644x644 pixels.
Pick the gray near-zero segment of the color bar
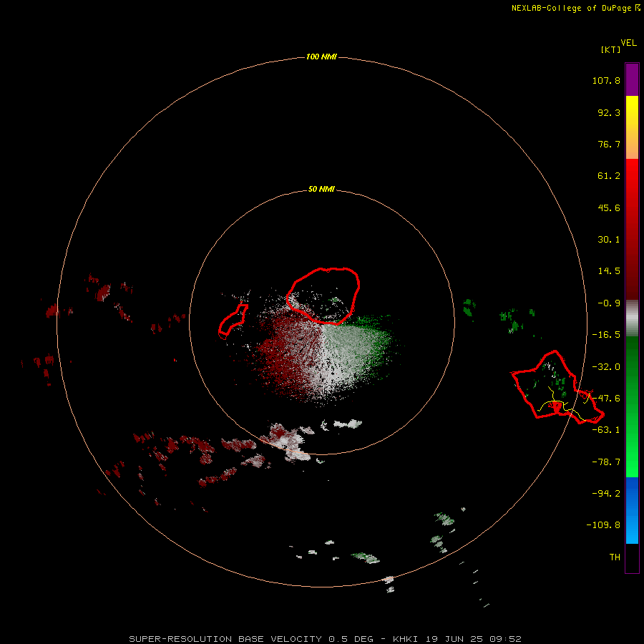tap(632, 318)
